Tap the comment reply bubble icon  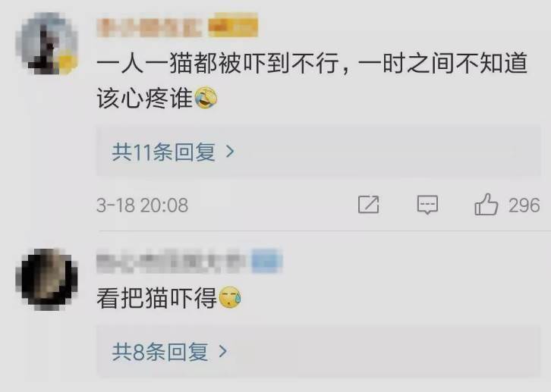tap(427, 205)
